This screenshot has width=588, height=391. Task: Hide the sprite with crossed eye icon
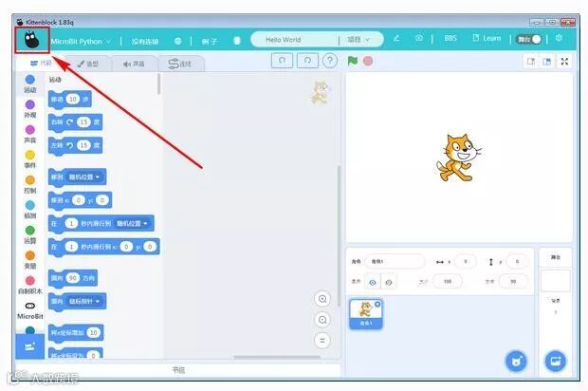tap(389, 282)
